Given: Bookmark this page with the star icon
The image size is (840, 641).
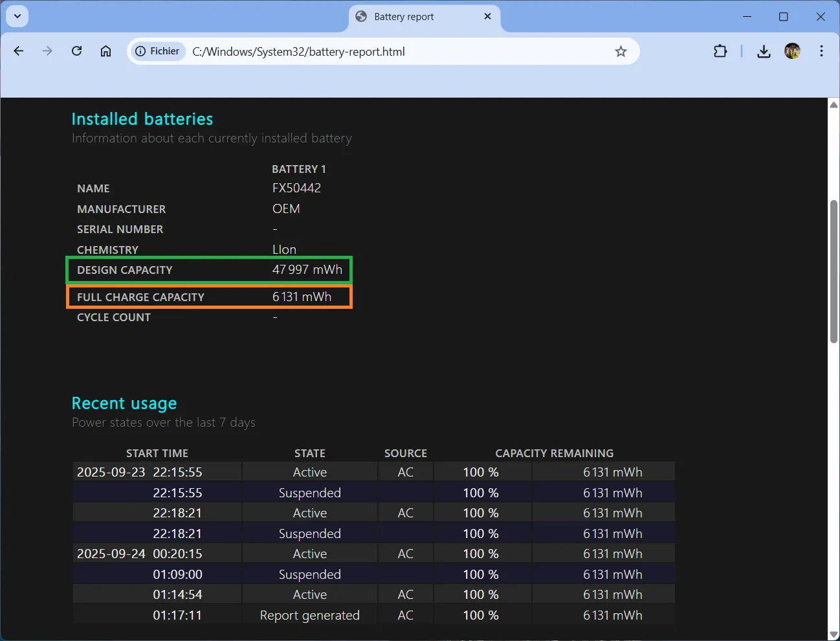Looking at the screenshot, I should [x=621, y=52].
